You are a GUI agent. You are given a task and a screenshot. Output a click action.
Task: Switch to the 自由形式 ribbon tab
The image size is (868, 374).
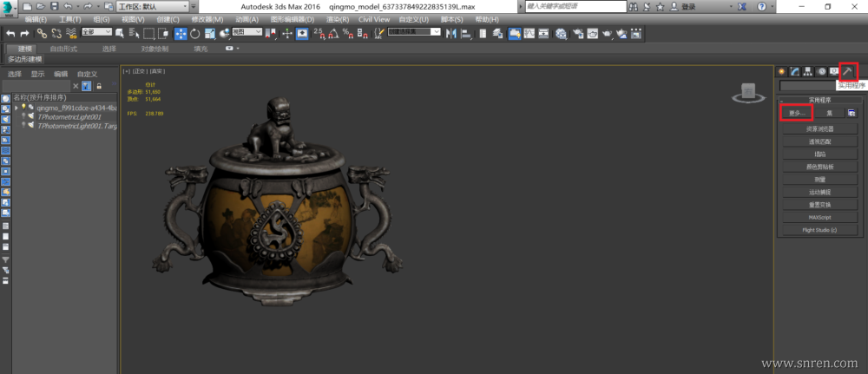63,49
